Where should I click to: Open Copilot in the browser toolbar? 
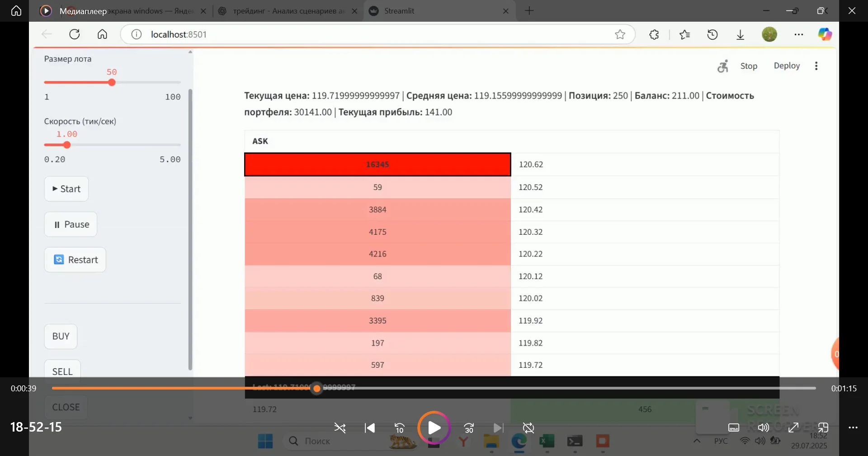click(825, 34)
